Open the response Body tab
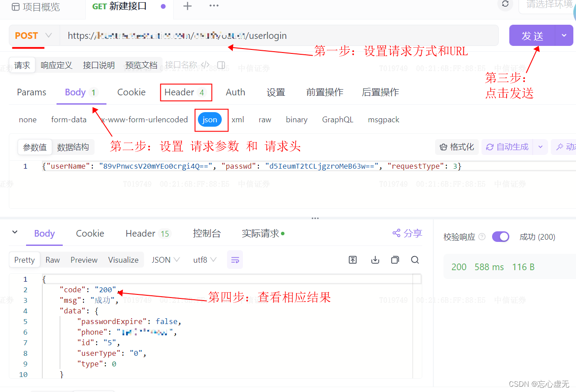The image size is (576, 392). point(44,234)
